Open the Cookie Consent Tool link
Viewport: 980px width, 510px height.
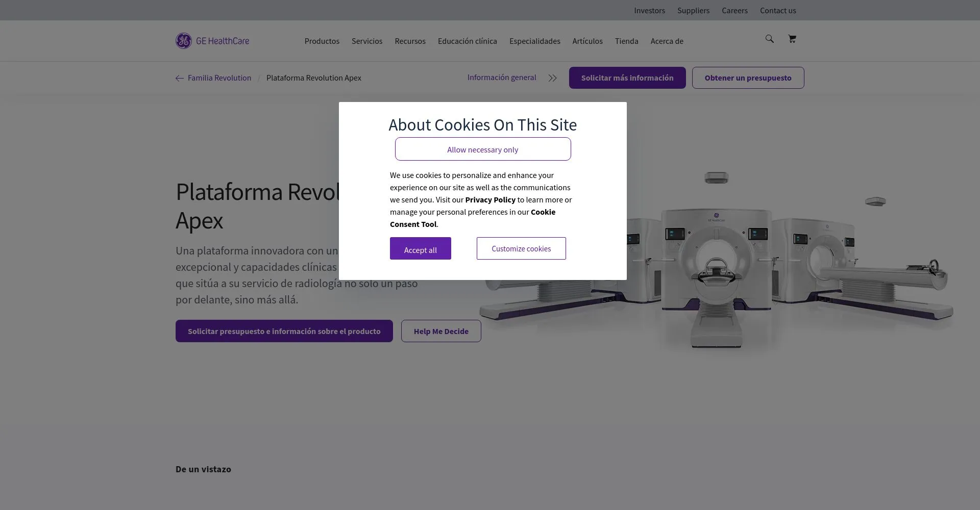point(473,218)
